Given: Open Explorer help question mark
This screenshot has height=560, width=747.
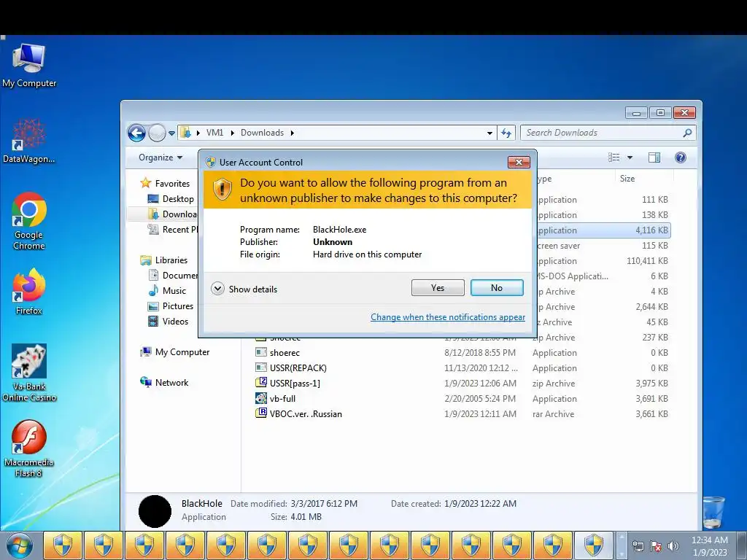Looking at the screenshot, I should point(681,157).
